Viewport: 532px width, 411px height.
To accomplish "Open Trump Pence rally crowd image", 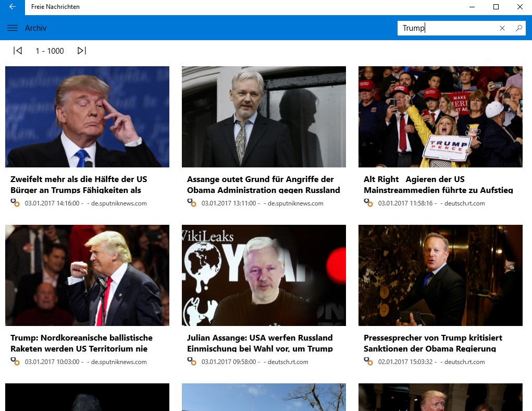I will (440, 116).
